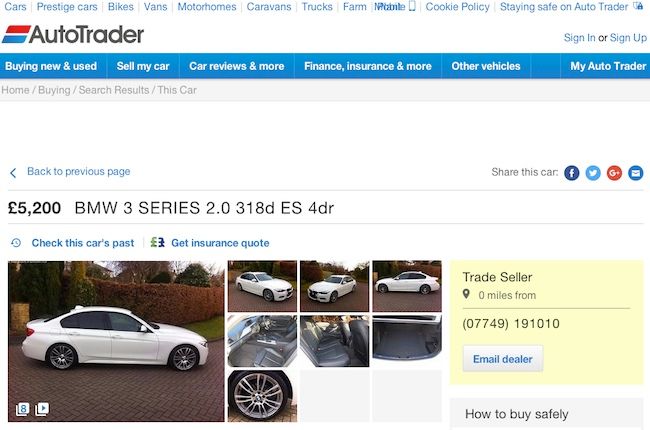
Task: Open Check this car's past link
Action: pos(82,243)
